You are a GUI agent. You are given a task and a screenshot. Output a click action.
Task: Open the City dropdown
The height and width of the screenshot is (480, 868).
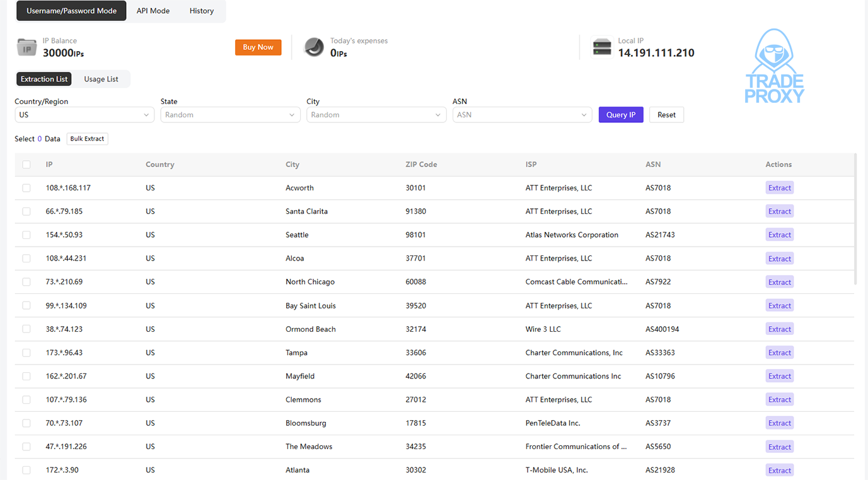(376, 115)
